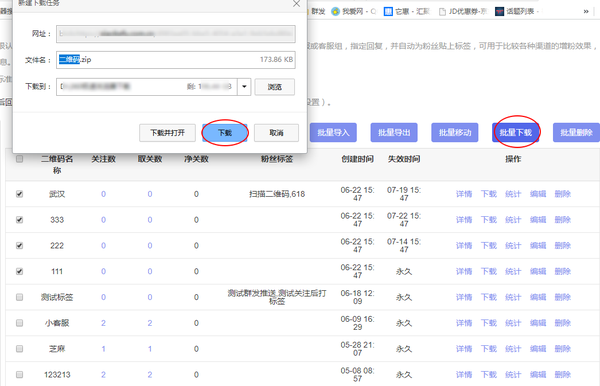Uncheck the checkbox for row 111
The height and width of the screenshot is (386, 600).
click(20, 271)
